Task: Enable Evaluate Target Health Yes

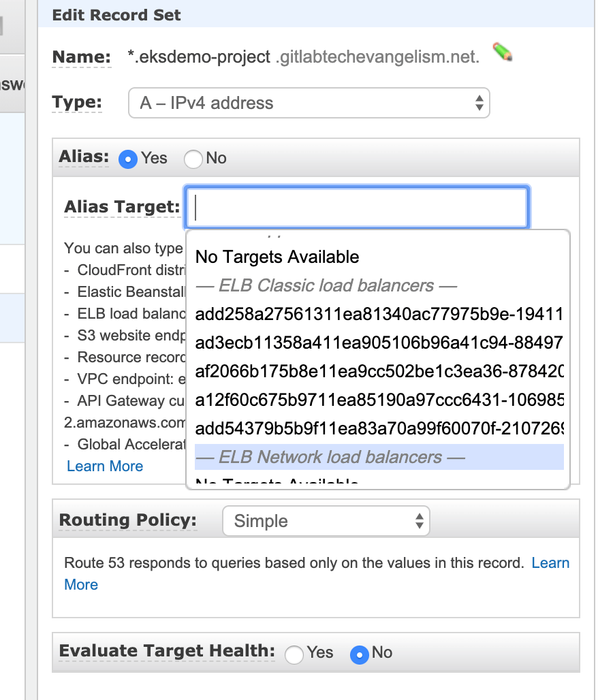Action: 294,654
